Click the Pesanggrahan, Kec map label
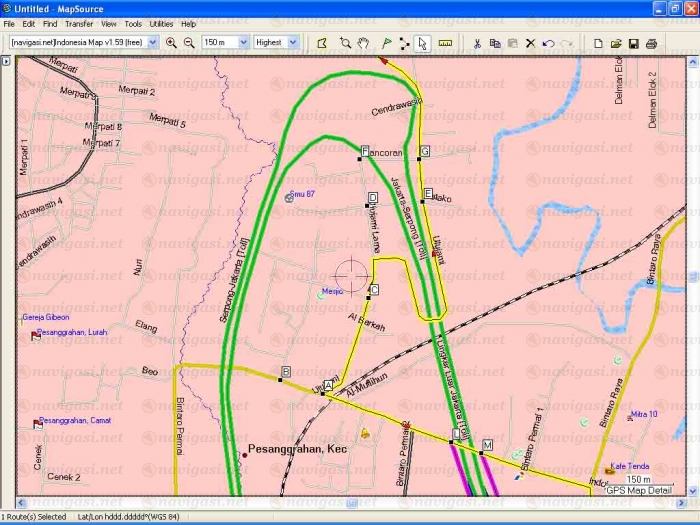This screenshot has width=700, height=525. (x=297, y=450)
